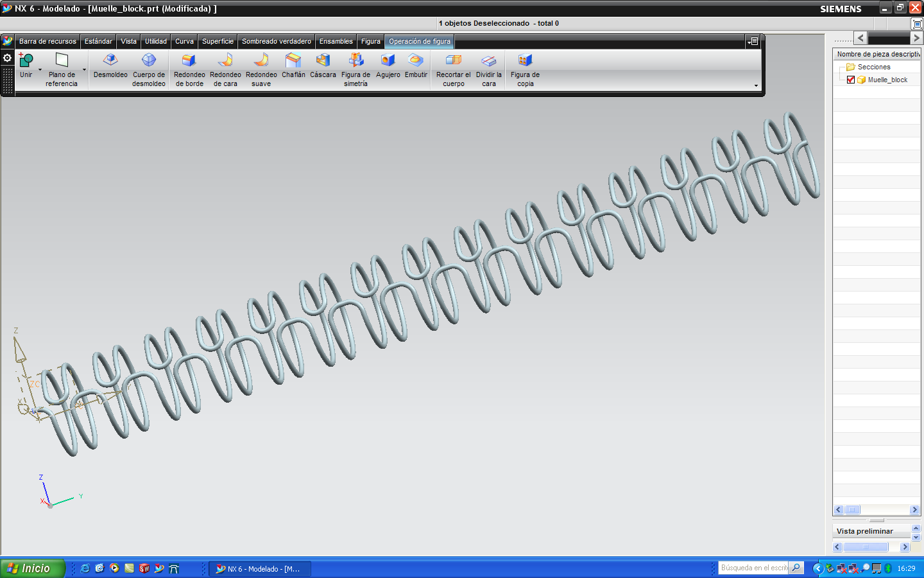The width and height of the screenshot is (924, 578).
Task: Open Figura de simetría tool
Action: (355, 69)
